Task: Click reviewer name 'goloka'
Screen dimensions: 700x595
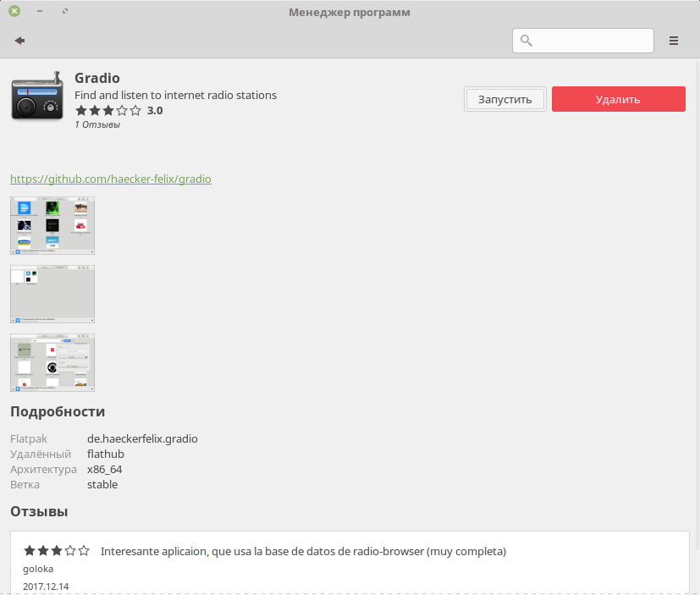Action: tap(38, 569)
